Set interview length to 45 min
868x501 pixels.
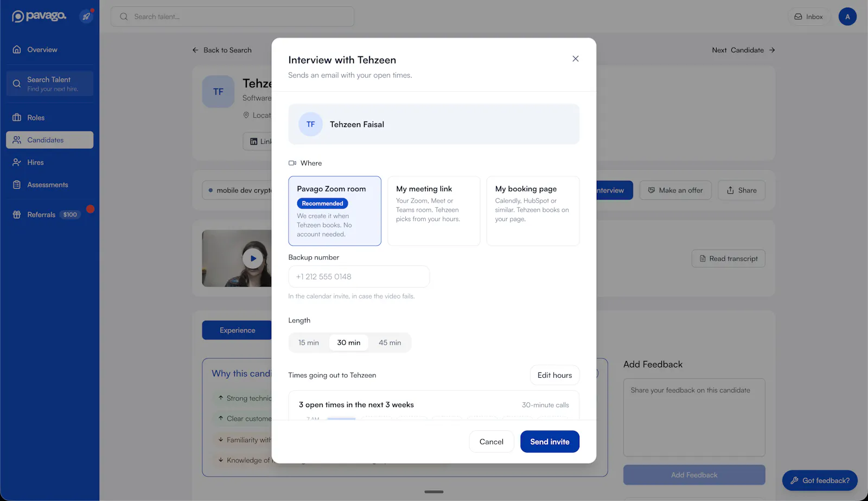pos(390,343)
